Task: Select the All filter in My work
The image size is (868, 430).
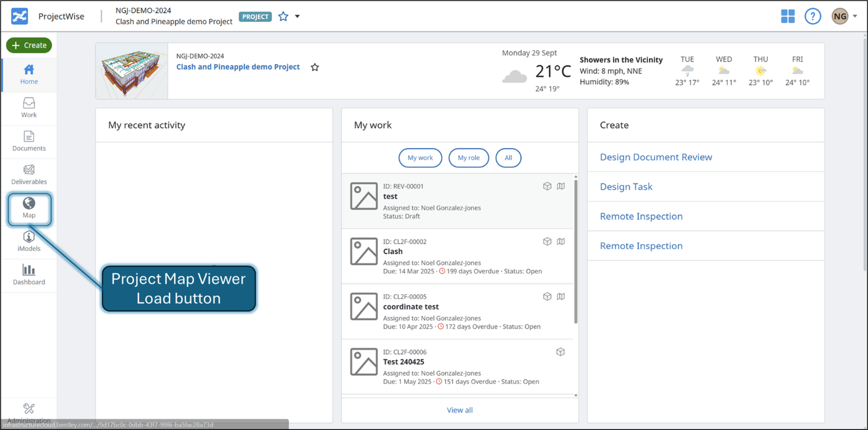Action: click(x=508, y=158)
